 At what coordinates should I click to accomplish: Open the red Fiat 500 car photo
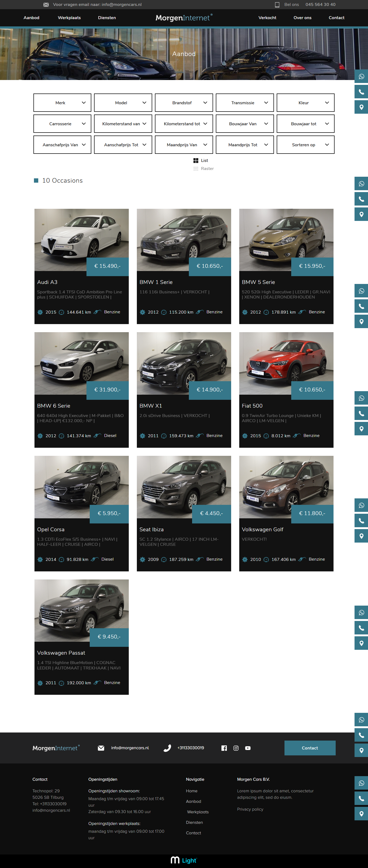pos(286,363)
